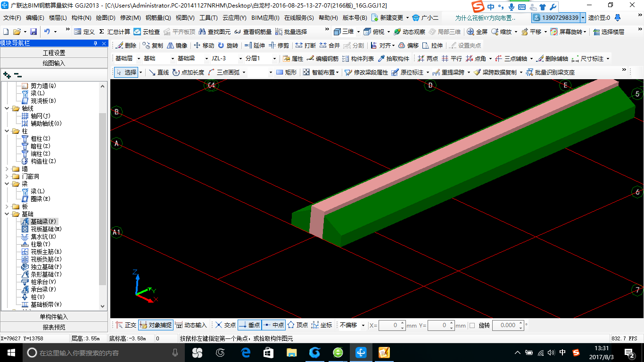Open the 拉伸 (stretch) tool
The image size is (644, 362).
[x=433, y=46]
